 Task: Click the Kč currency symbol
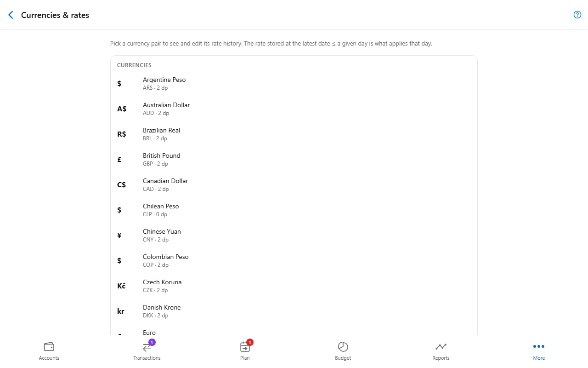(x=121, y=286)
